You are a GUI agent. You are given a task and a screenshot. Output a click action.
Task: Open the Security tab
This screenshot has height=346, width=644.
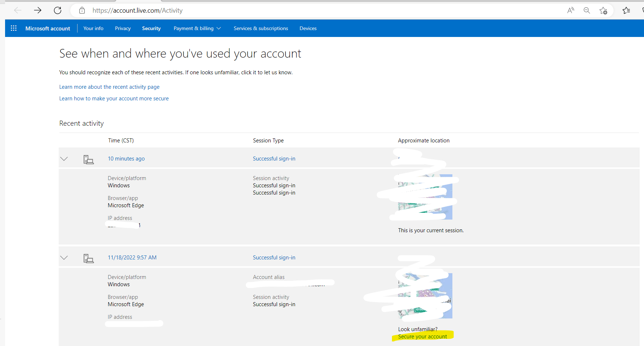[x=151, y=28]
